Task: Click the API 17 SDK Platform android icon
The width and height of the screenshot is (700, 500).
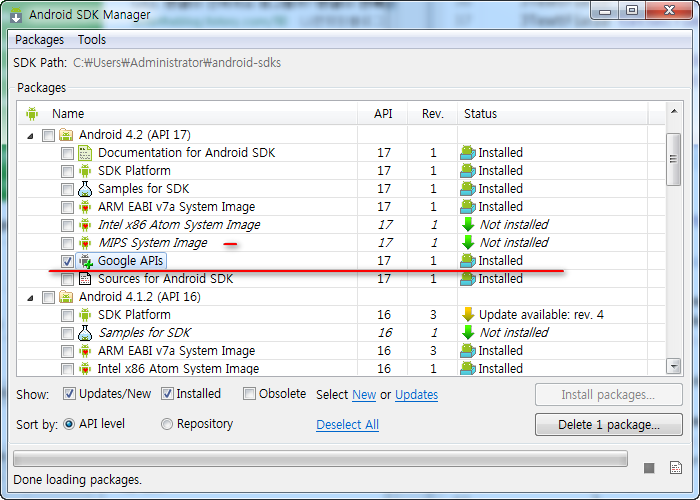Action: pos(85,171)
